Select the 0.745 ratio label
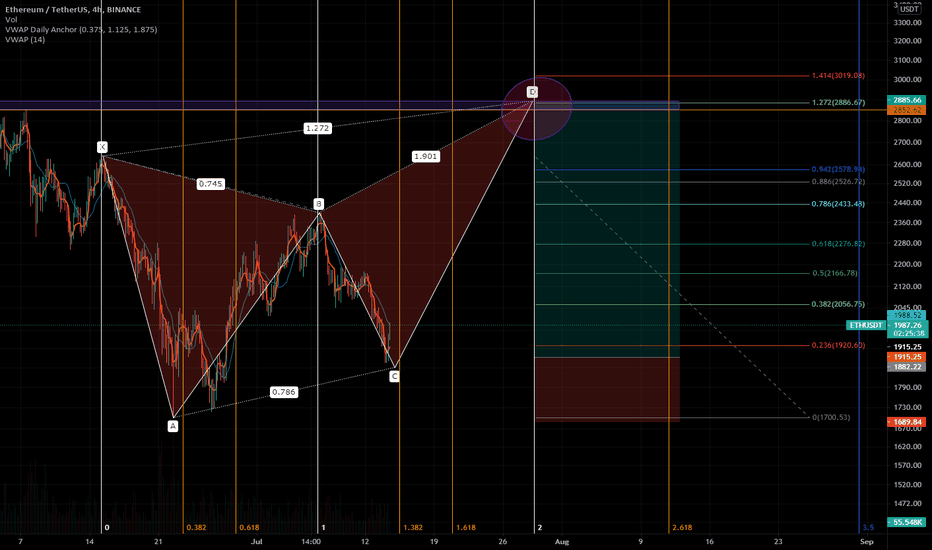This screenshot has height=550, width=932. 210,184
